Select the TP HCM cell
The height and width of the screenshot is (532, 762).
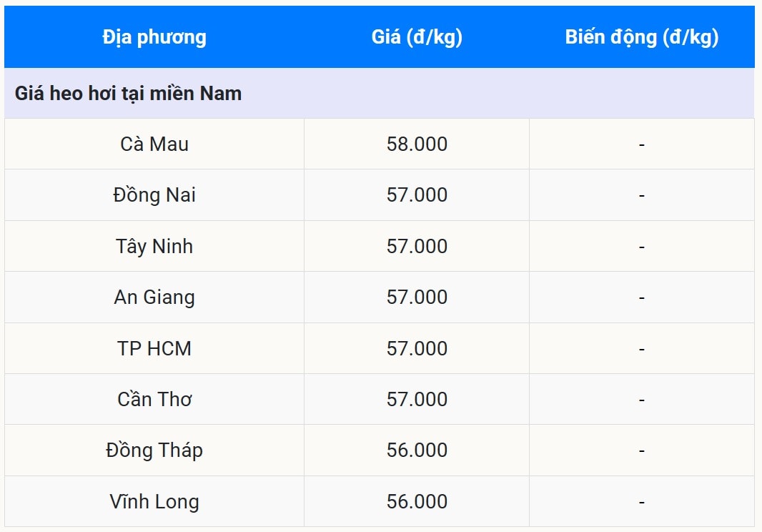coord(154,349)
